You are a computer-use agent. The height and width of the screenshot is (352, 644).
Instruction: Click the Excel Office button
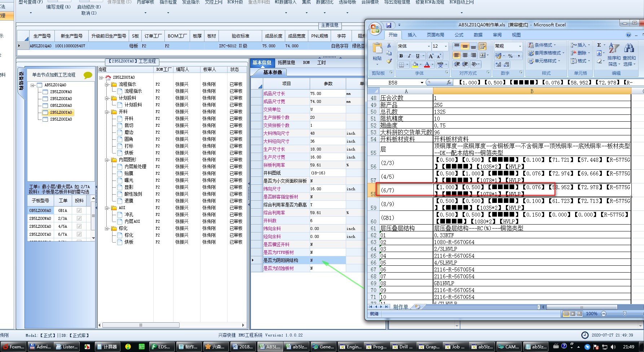[x=375, y=28]
